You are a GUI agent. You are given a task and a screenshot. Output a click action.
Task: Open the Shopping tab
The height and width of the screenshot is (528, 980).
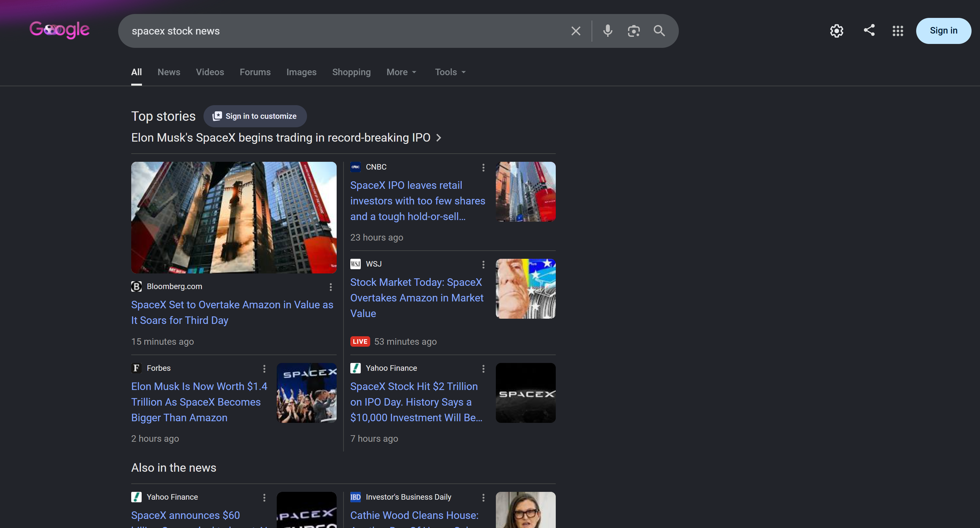click(352, 72)
